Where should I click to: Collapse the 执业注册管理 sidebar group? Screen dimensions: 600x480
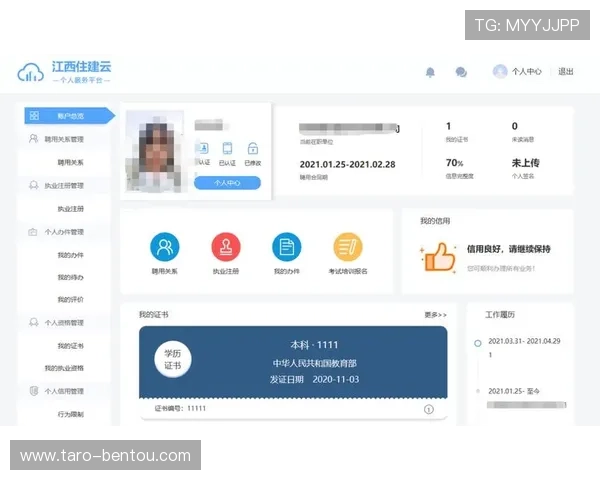[x=64, y=186]
